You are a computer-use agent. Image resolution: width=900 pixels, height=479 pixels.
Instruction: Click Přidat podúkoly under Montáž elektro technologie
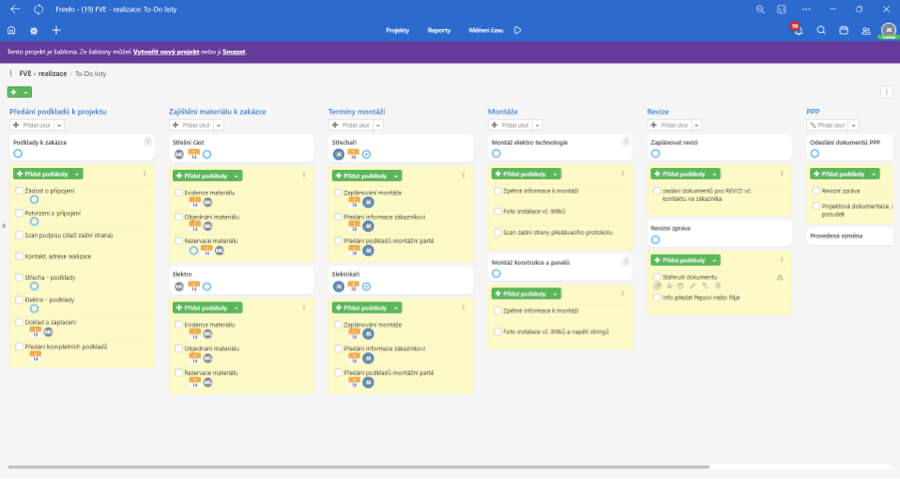(521, 174)
